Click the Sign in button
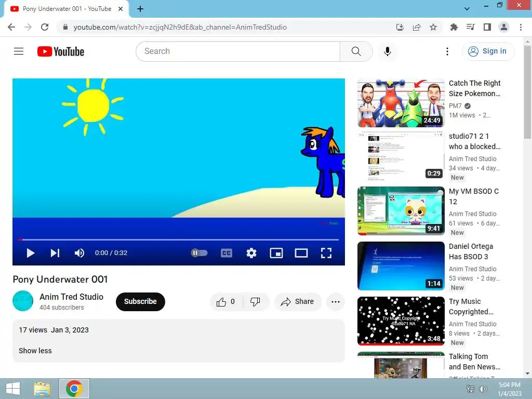This screenshot has height=399, width=532. pyautogui.click(x=488, y=51)
